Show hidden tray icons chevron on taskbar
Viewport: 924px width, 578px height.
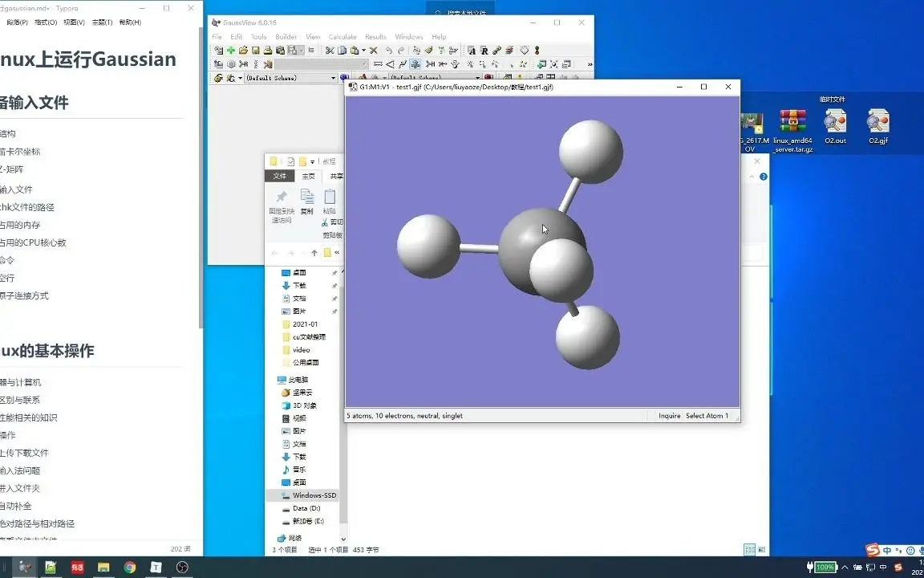point(845,568)
